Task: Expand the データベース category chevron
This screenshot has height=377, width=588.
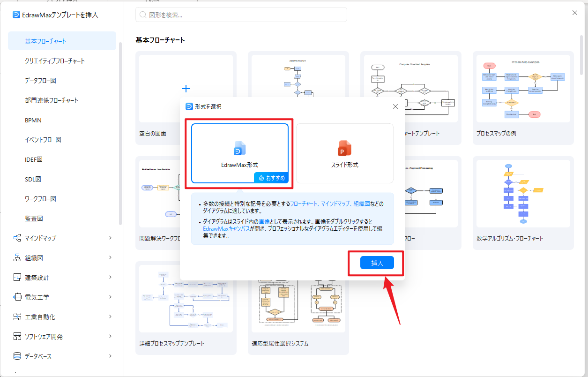Action: (110, 356)
